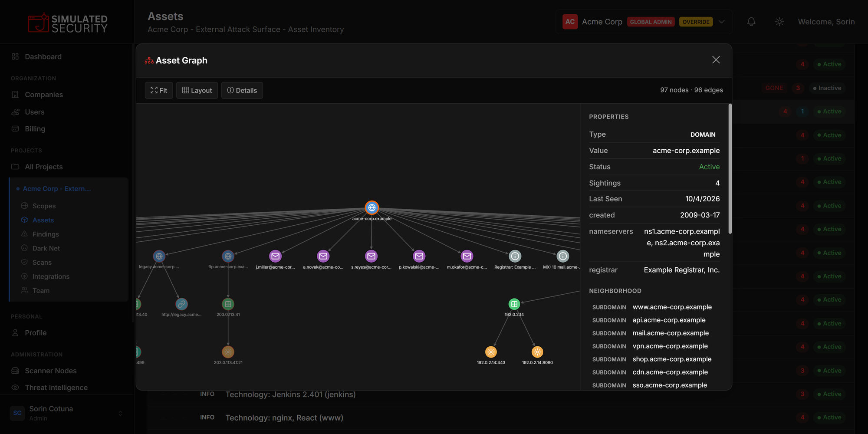Click the j.miller email node
The image size is (868, 434).
coord(275,256)
